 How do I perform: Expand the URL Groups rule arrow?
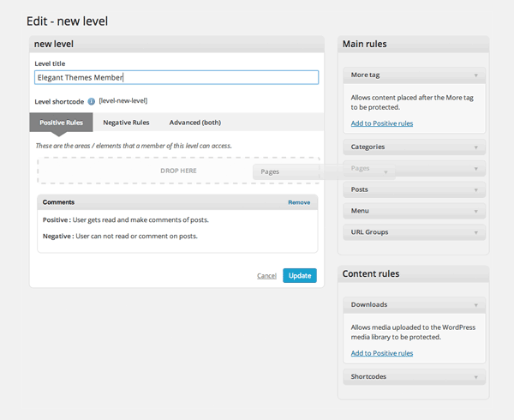click(476, 233)
